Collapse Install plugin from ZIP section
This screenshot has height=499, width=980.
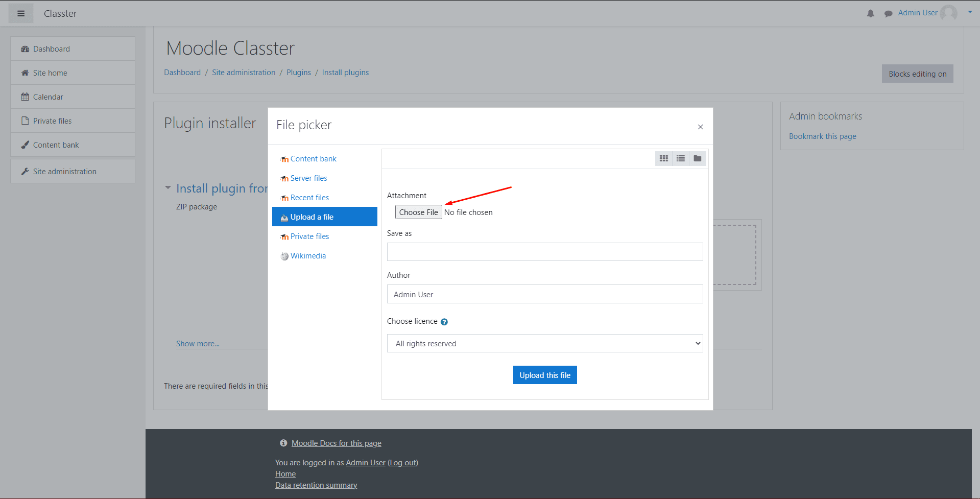pos(168,188)
